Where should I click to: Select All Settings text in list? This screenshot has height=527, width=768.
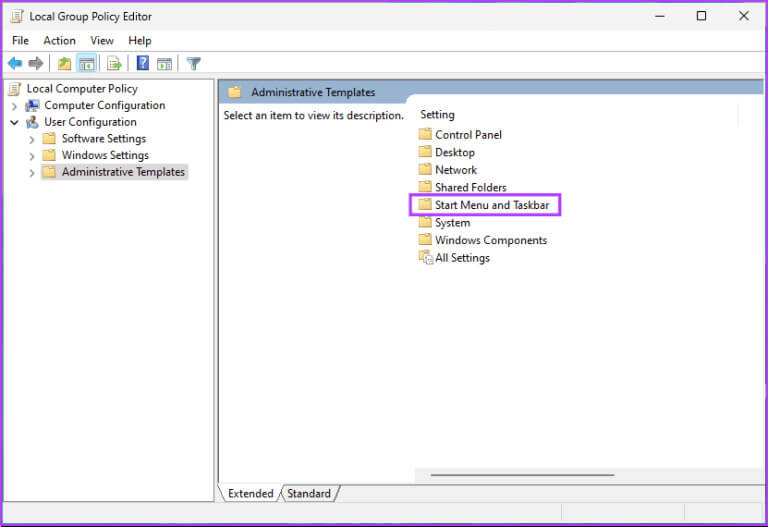(462, 258)
